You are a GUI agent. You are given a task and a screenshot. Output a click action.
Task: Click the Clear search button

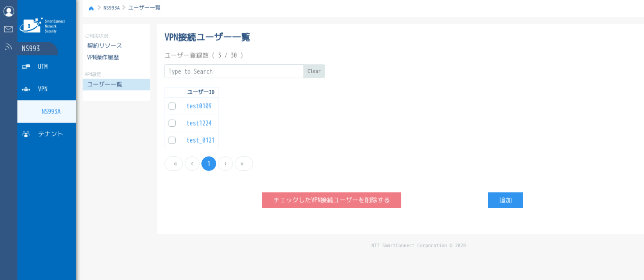click(x=314, y=71)
